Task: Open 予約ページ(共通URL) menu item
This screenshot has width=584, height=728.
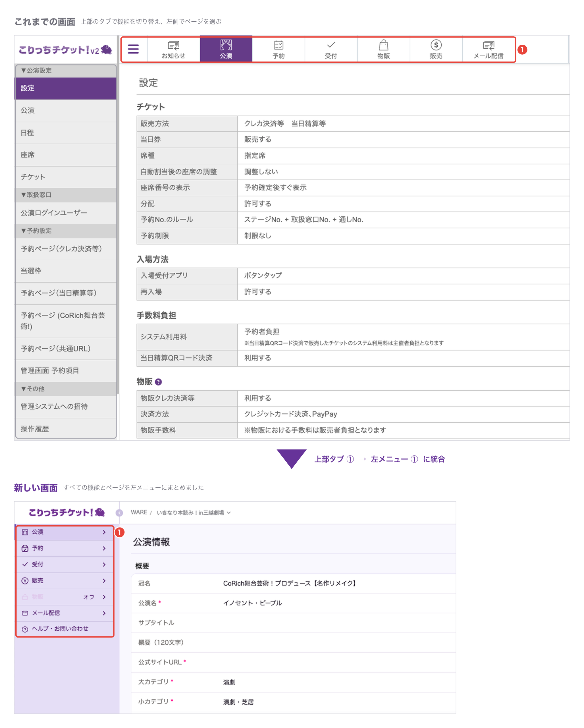Action: coord(66,349)
